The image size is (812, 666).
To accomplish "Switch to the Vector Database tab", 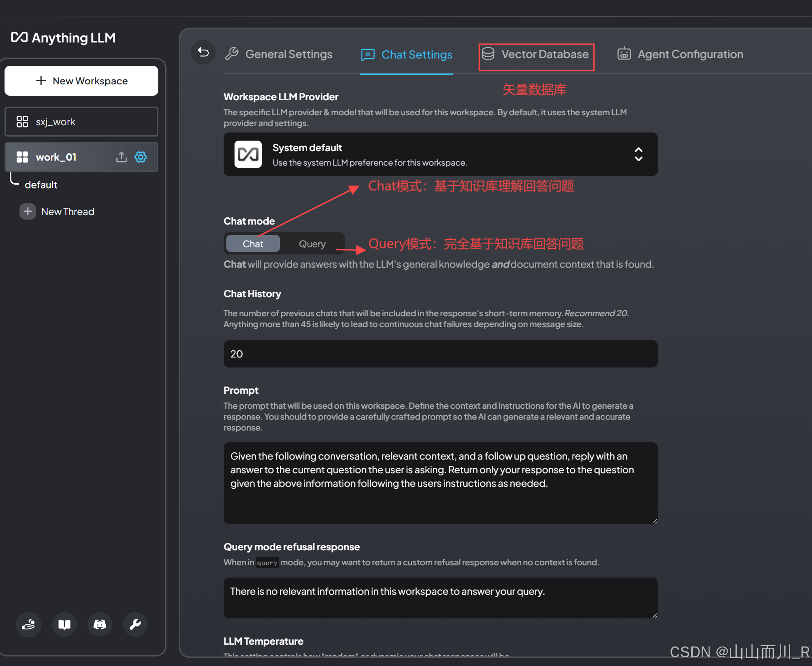I will coord(536,54).
